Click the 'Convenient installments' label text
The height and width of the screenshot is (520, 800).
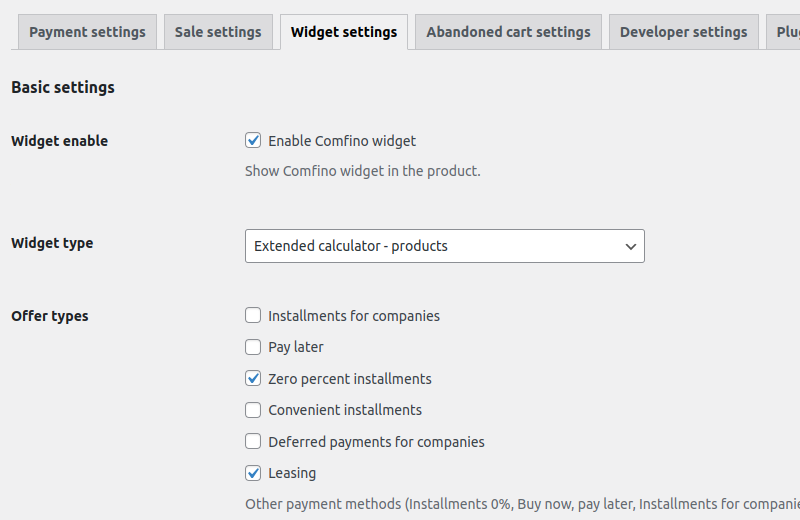click(x=345, y=410)
